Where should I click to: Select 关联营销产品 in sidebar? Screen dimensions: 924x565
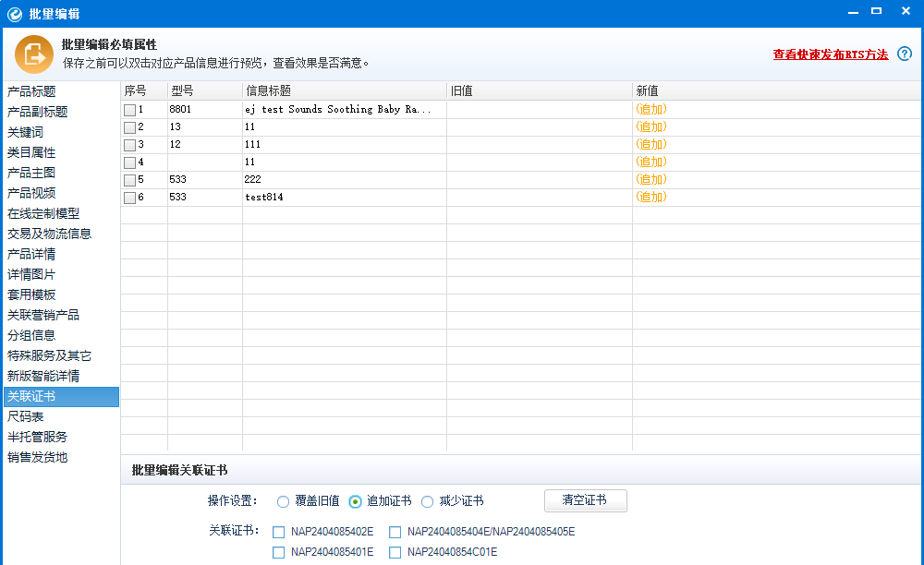coord(43,315)
